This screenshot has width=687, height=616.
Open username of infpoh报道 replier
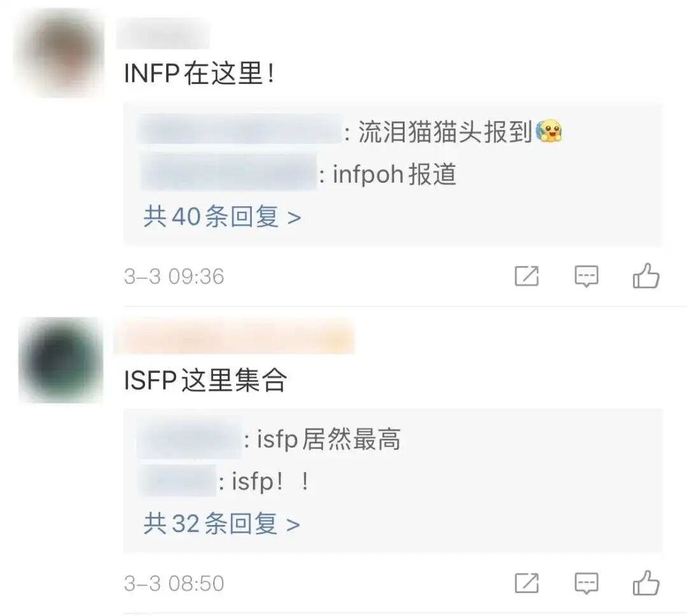(x=228, y=172)
